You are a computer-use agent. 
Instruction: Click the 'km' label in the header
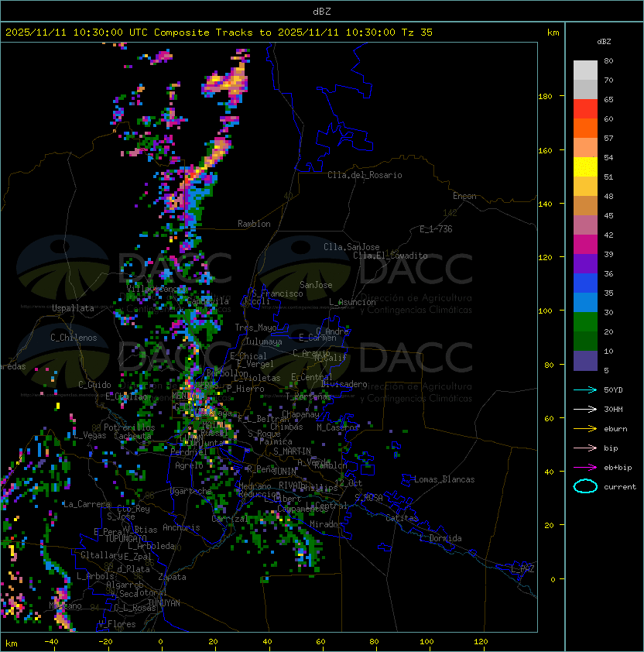[x=553, y=33]
